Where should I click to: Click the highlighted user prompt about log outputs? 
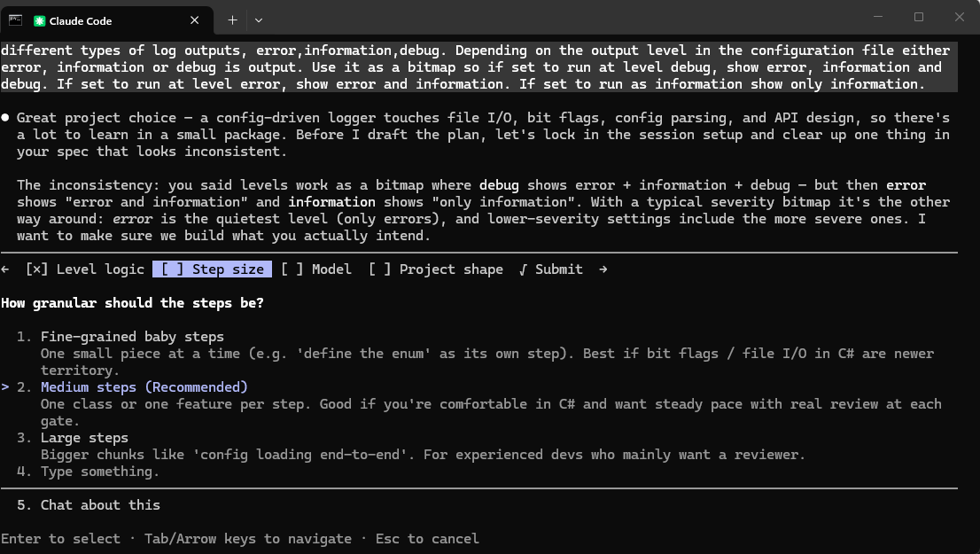(478, 66)
